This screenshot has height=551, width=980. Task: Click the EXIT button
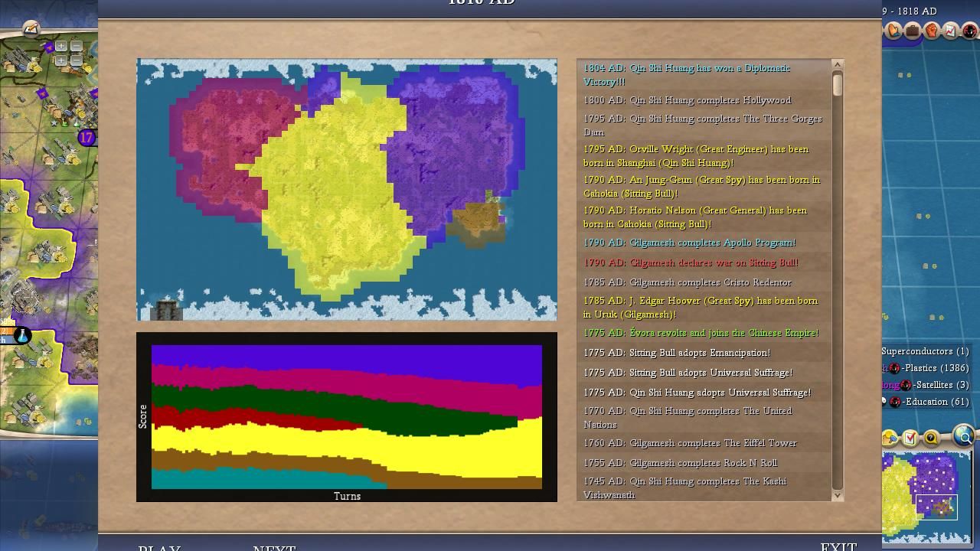pyautogui.click(x=838, y=546)
